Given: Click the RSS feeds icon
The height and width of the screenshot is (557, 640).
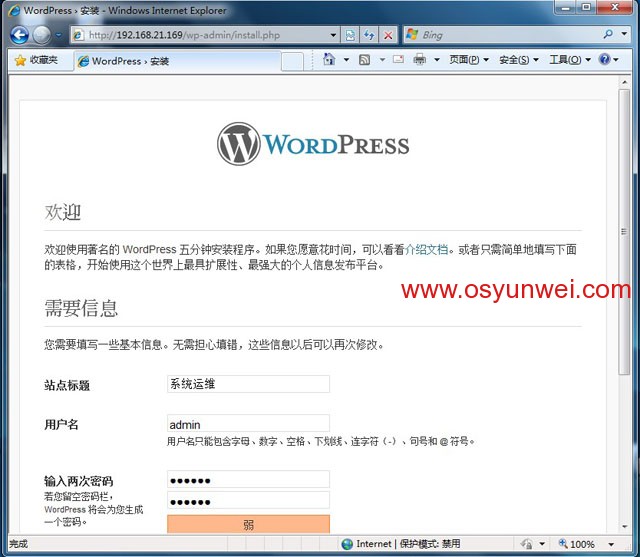Looking at the screenshot, I should point(364,60).
